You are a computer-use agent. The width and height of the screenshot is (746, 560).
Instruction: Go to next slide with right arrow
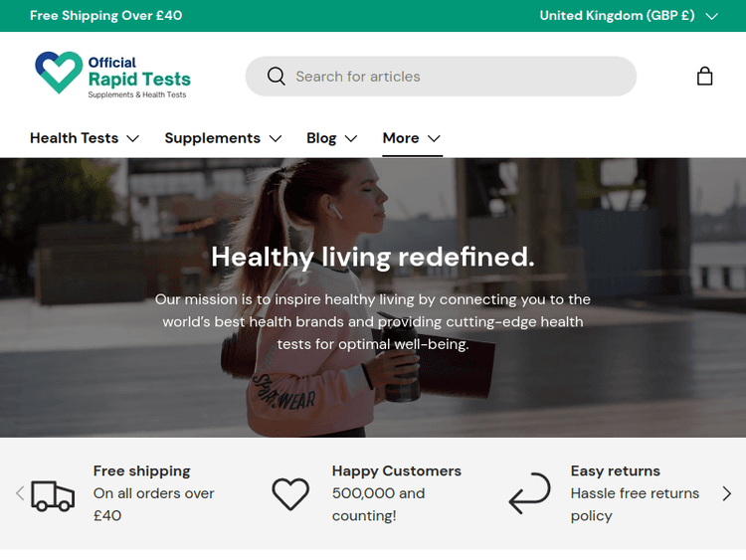coord(726,493)
